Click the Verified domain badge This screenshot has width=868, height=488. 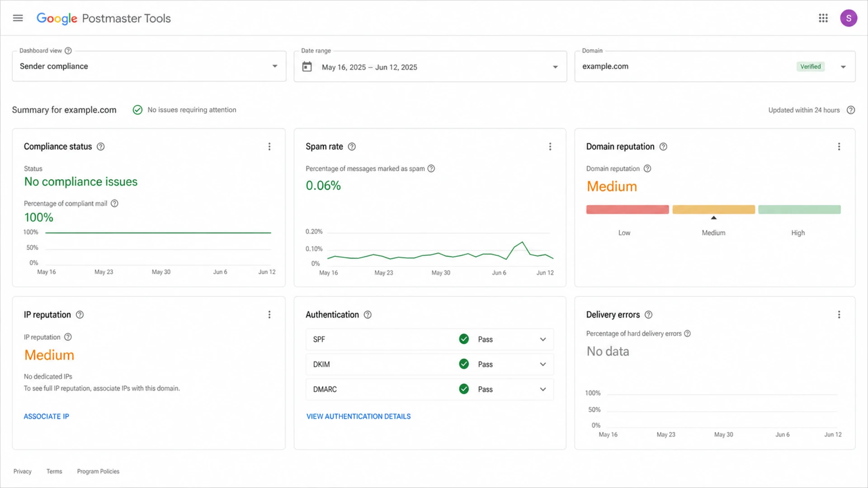[810, 66]
